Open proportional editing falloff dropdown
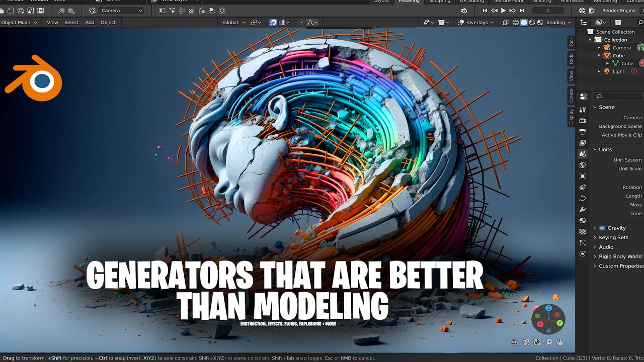 312,22
